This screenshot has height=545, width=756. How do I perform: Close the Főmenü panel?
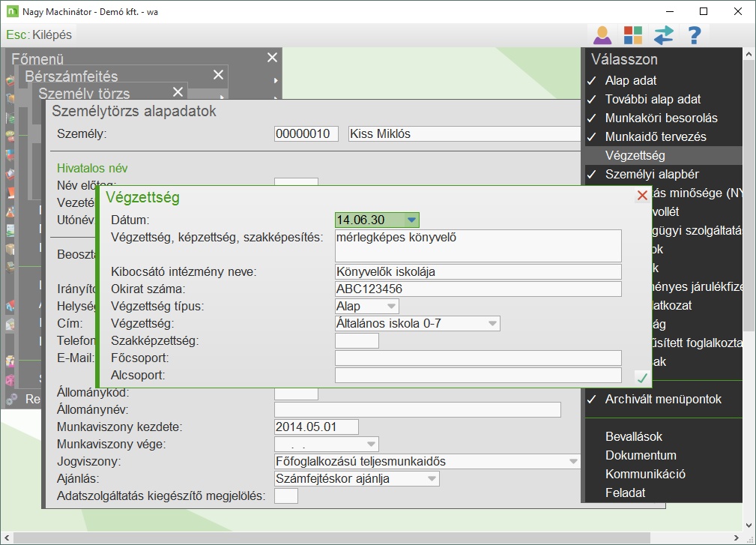273,58
